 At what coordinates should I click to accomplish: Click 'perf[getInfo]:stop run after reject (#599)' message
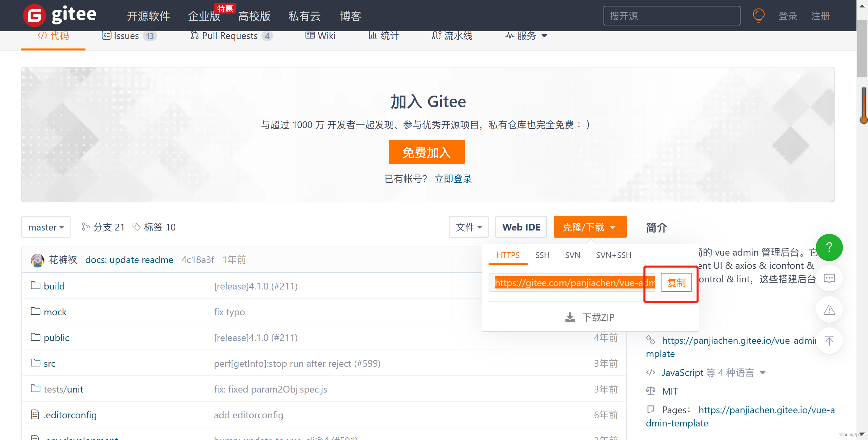coord(297,363)
